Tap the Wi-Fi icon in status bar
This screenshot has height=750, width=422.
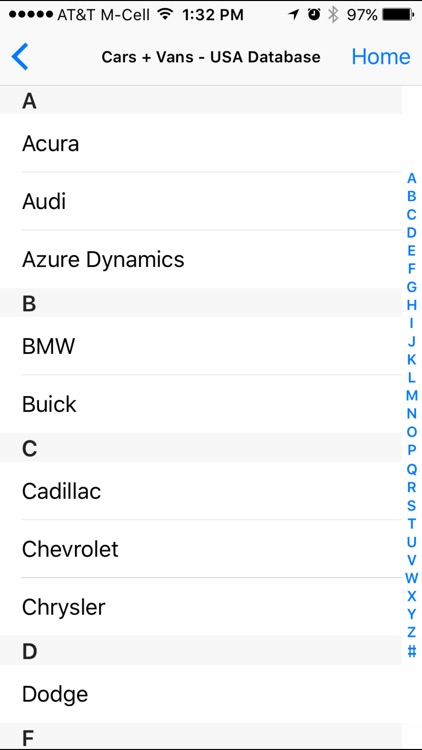[x=166, y=15]
